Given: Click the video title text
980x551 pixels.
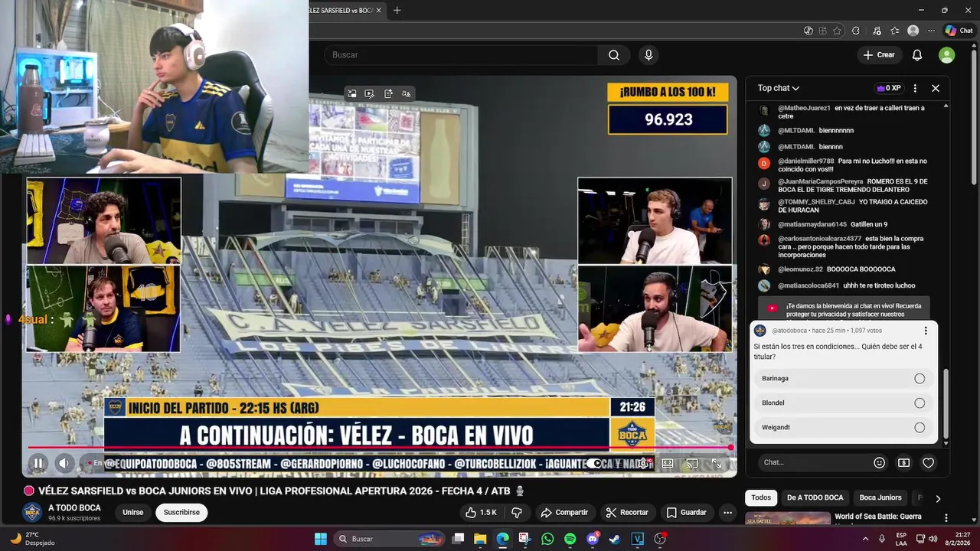Looking at the screenshot, I should (x=275, y=491).
